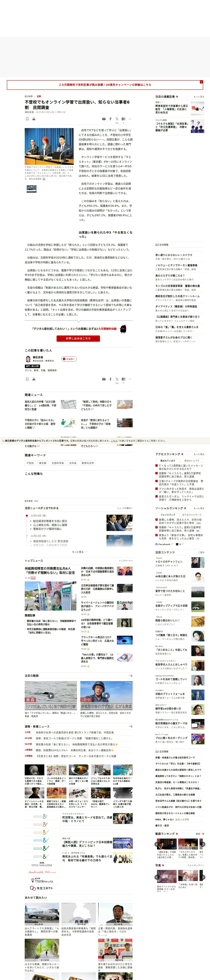Screen dimensions: 210x980
Task: Click もっと見る beside ソーシャルランキング
Action: click(x=199, y=508)
